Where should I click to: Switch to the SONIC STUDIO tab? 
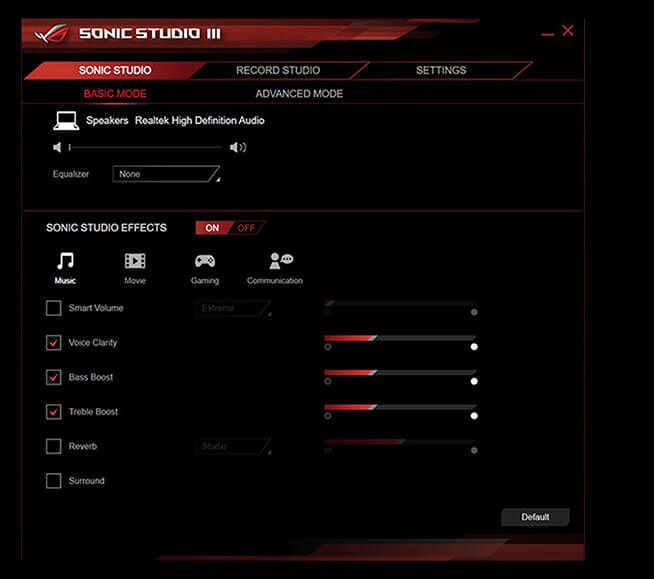coord(115,70)
